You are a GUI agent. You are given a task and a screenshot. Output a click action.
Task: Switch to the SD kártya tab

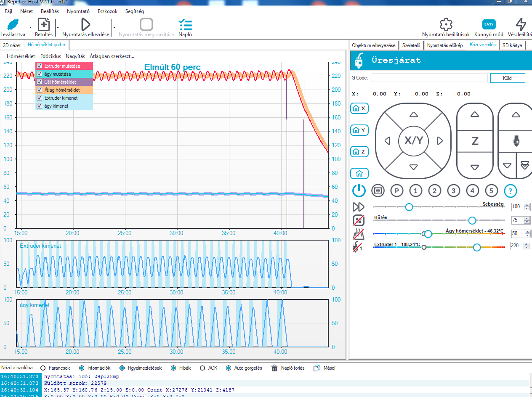(x=512, y=45)
